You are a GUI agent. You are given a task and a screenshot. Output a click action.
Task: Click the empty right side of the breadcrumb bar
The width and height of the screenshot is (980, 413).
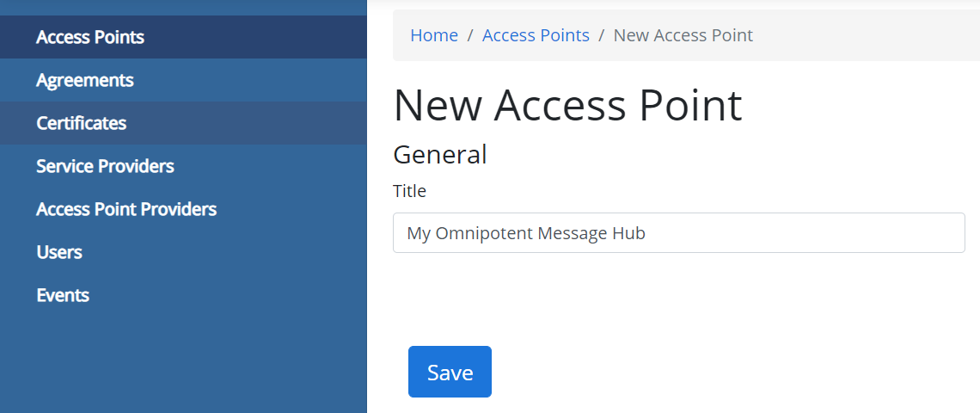868,35
